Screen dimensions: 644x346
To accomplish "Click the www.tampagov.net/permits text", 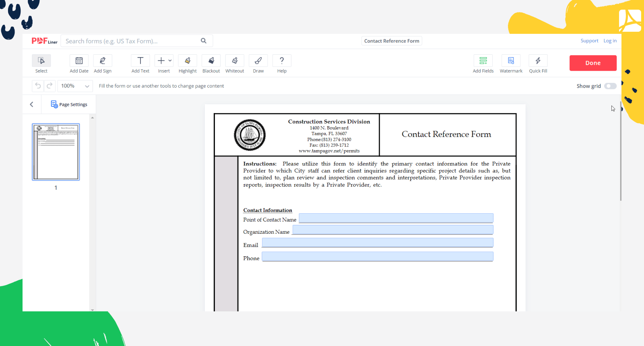I will [329, 151].
